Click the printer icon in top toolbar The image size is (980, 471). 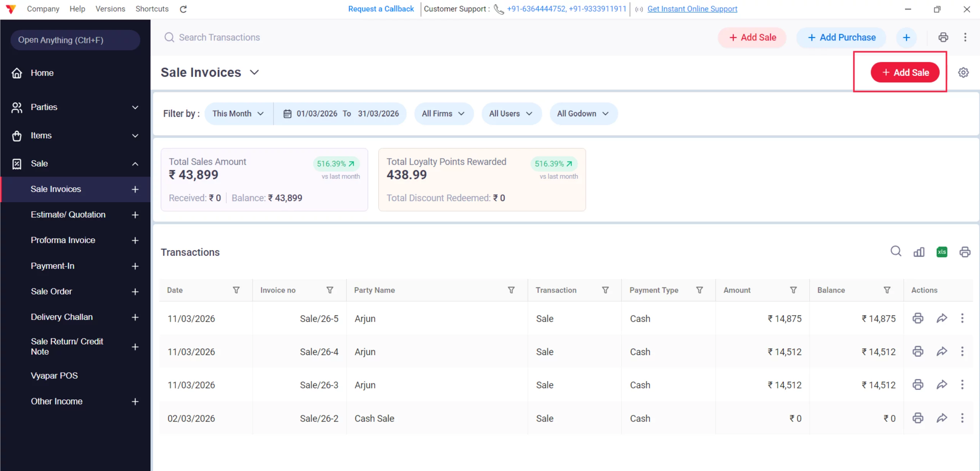click(x=943, y=37)
